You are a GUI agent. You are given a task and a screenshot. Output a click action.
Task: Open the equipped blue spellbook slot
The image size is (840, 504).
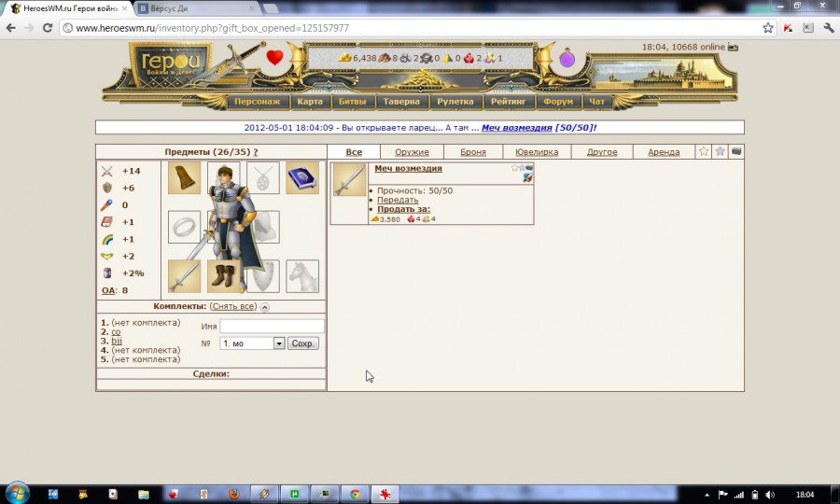pyautogui.click(x=302, y=178)
